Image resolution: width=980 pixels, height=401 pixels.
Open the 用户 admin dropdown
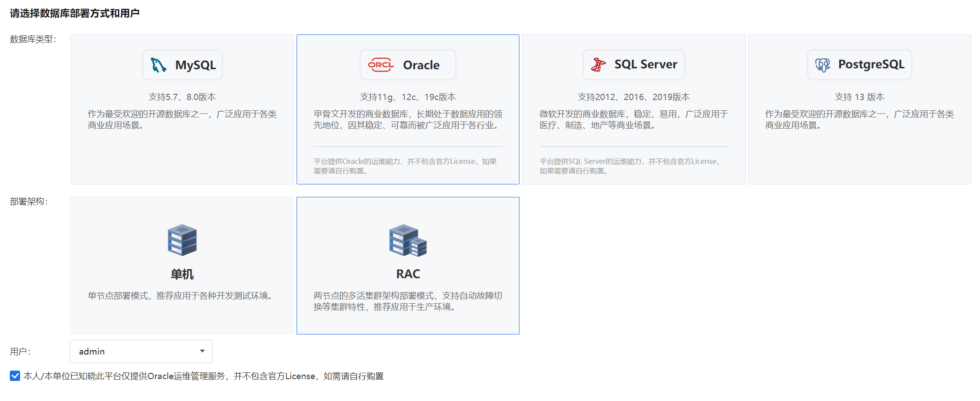click(x=141, y=351)
